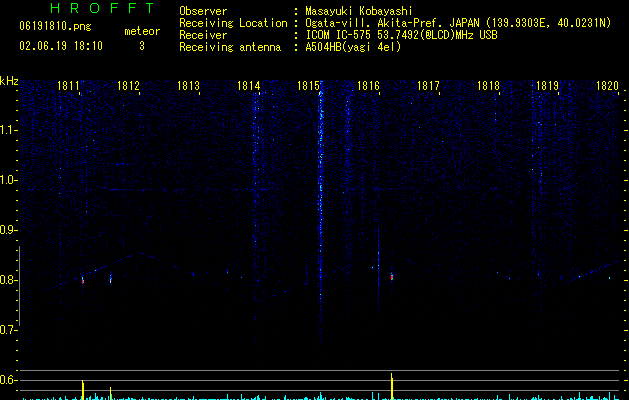Click the 1.0 kHz axis label
This screenshot has width=629, height=400.
(9, 180)
